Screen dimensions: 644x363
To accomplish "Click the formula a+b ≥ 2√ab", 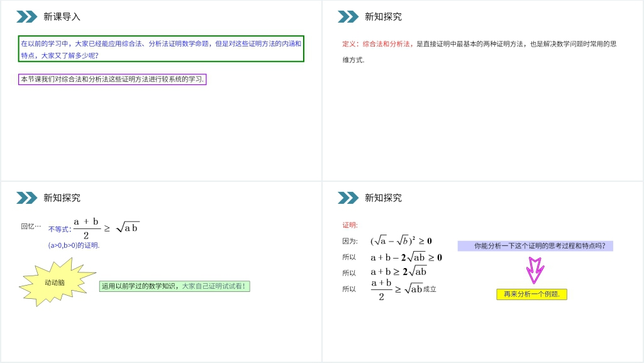I will coord(398,271).
